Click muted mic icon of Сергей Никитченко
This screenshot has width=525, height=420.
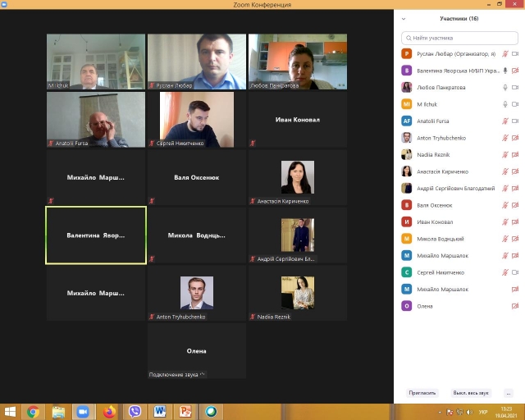click(x=505, y=272)
